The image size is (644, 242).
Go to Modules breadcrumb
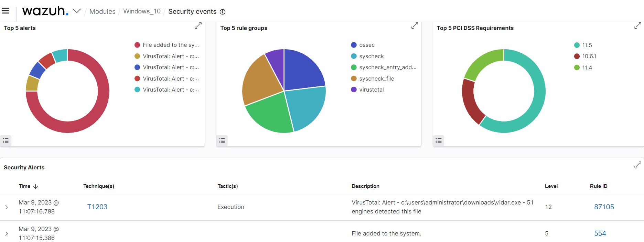102,11
